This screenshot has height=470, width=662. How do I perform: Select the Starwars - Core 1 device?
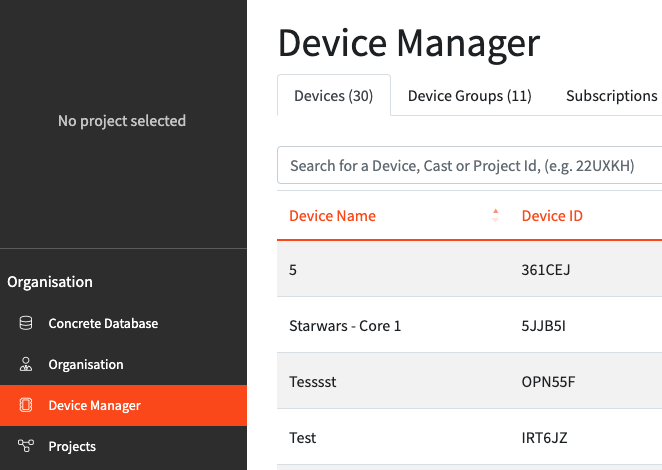coord(345,326)
